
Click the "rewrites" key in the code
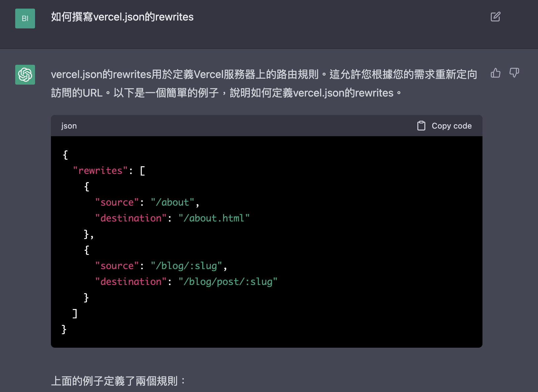pos(100,171)
